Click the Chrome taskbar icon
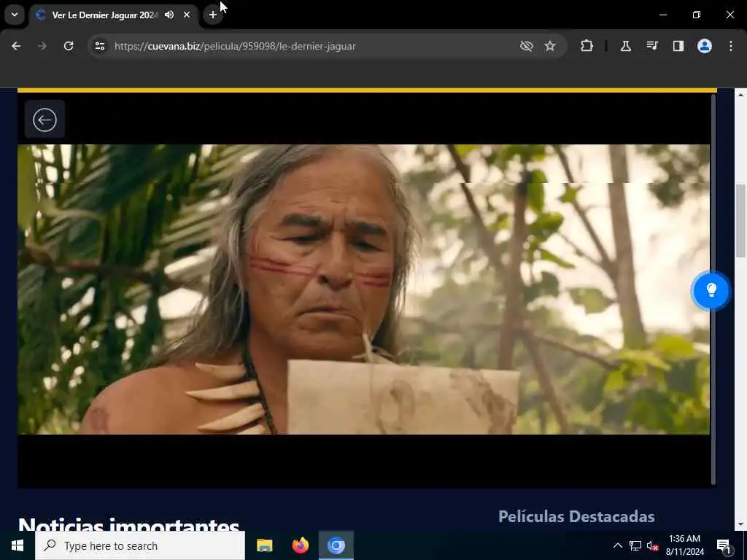Viewport: 747px width, 560px height. (x=336, y=545)
